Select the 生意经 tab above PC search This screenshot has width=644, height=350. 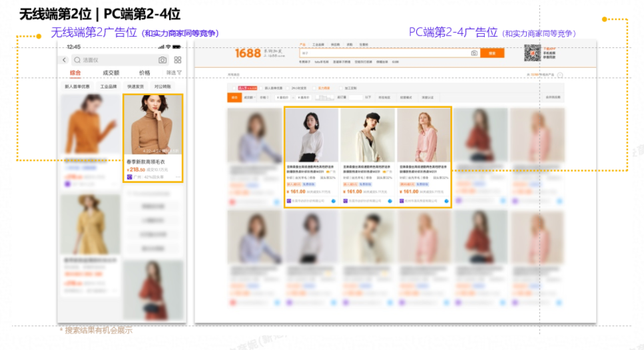click(364, 45)
